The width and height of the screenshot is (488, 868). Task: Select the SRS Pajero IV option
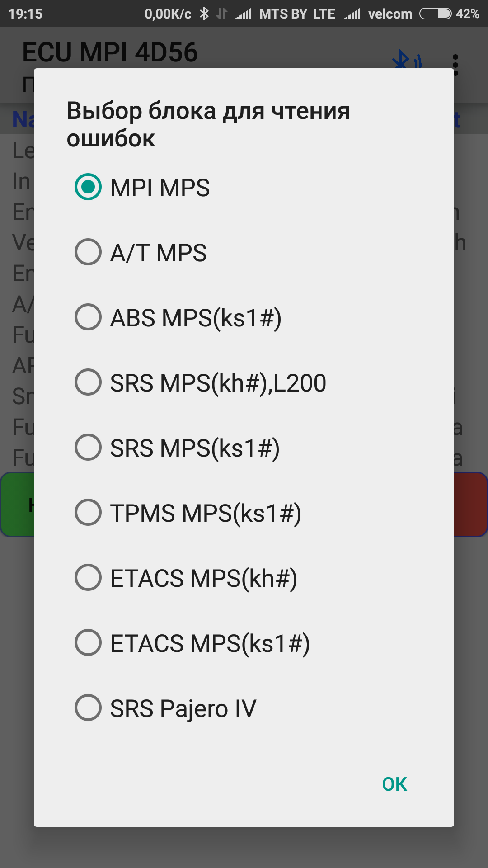pyautogui.click(x=88, y=708)
